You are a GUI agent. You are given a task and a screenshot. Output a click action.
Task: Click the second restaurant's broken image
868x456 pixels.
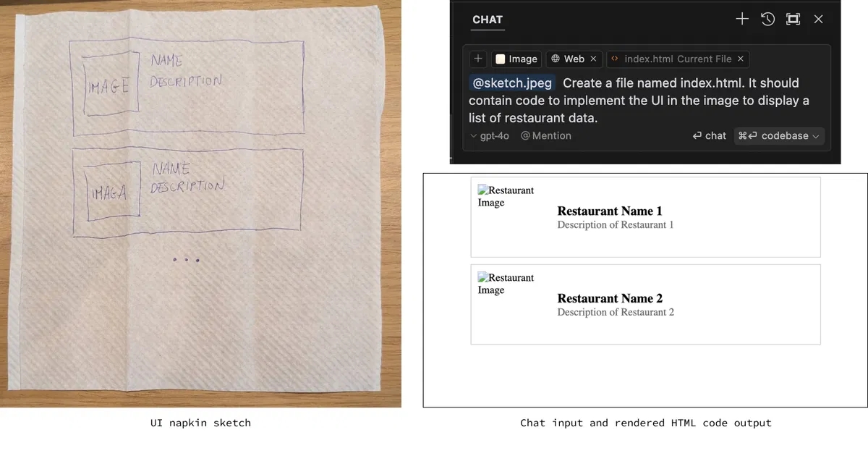[505, 284]
